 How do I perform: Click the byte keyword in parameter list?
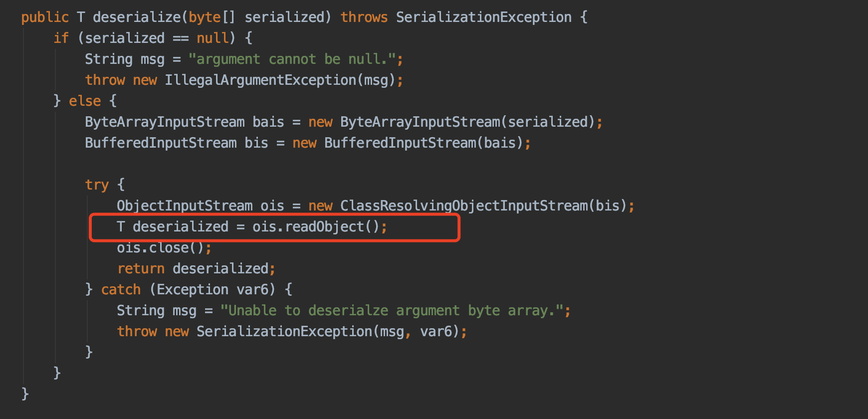click(205, 17)
